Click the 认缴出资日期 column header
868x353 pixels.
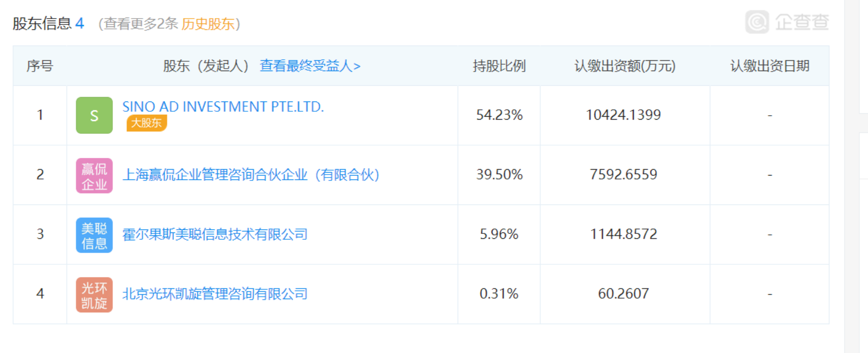coord(769,66)
